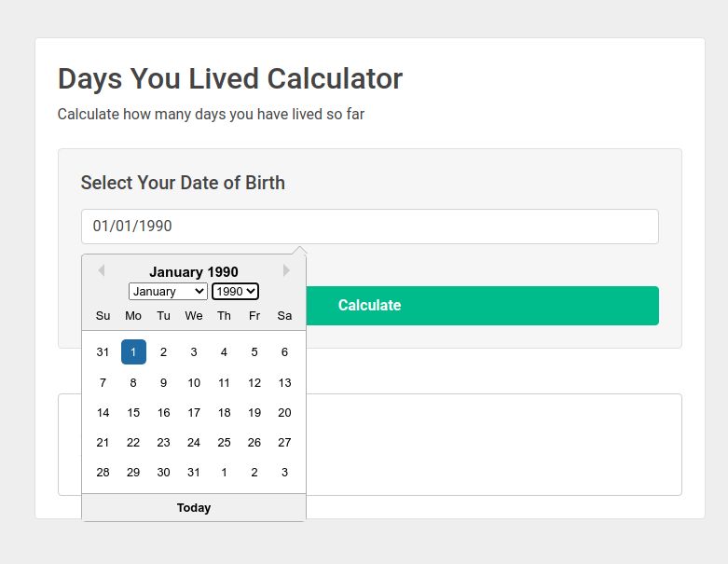Click the date of birth input field
This screenshot has width=728, height=564.
tap(369, 227)
